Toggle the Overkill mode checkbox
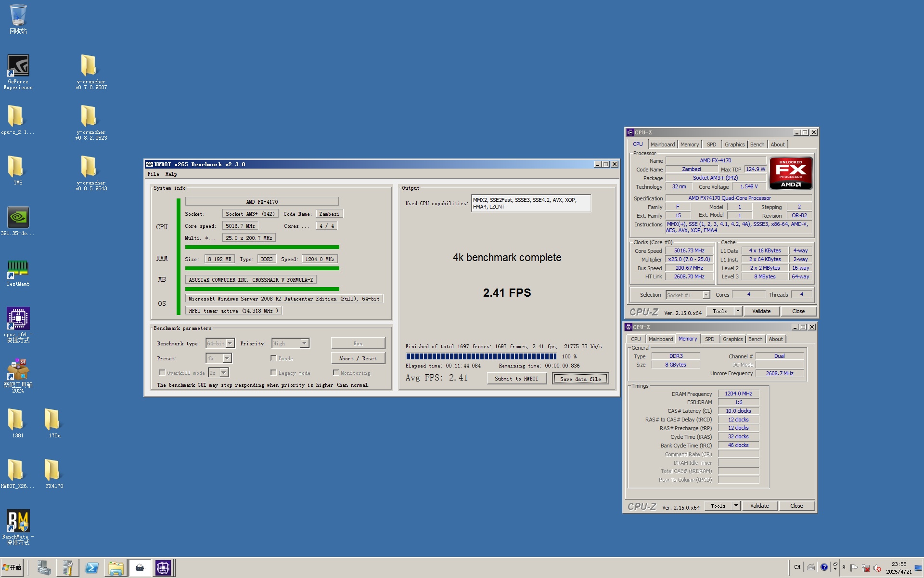Screen dimensions: 924x578 [x=162, y=372]
